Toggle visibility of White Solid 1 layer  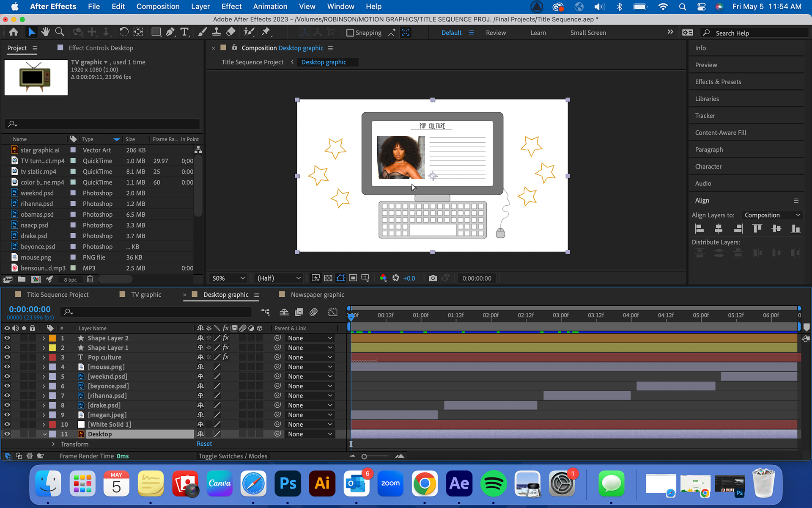7,424
